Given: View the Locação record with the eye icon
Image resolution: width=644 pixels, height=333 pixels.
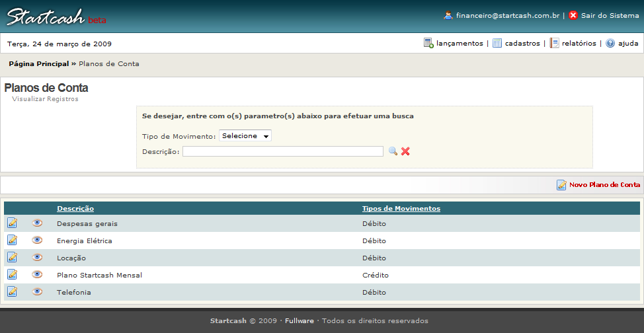Looking at the screenshot, I should [37, 258].
